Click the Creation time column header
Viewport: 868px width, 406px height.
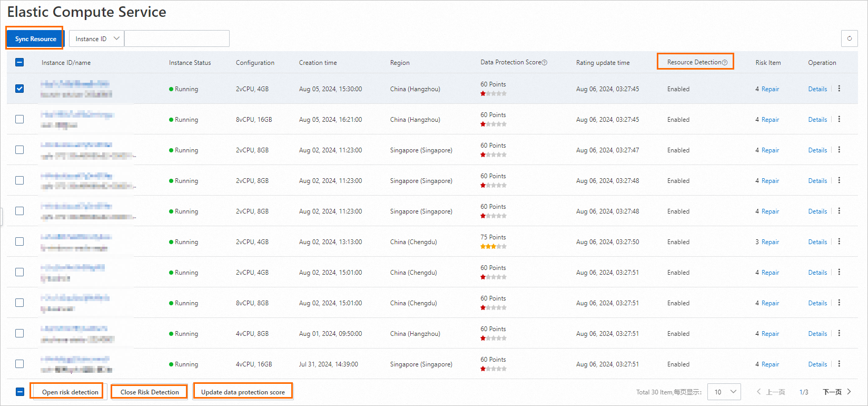click(318, 63)
